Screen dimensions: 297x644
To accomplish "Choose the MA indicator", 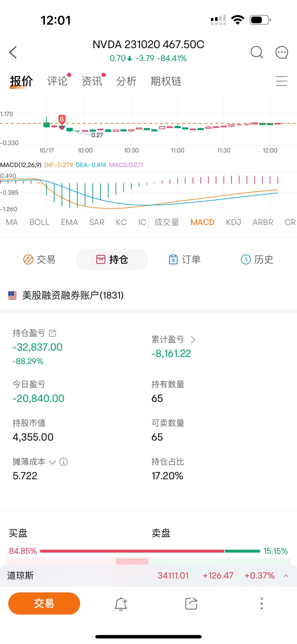I will (12, 222).
